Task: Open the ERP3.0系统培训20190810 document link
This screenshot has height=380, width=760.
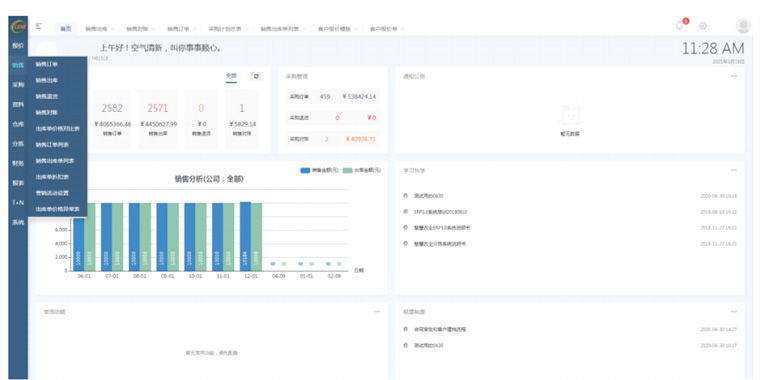Action: [440, 212]
